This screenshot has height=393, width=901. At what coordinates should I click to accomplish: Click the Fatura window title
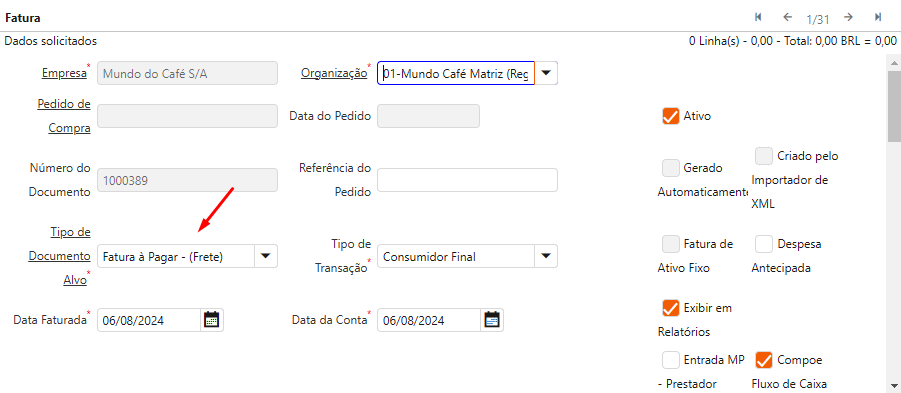click(22, 18)
